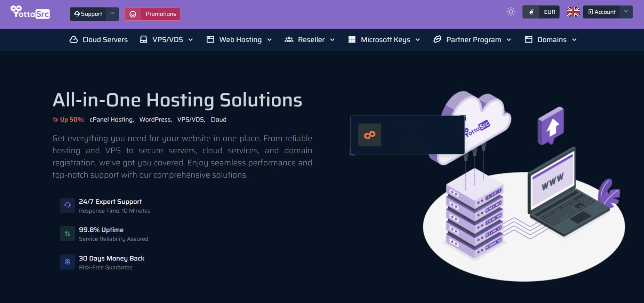Image resolution: width=644 pixels, height=303 pixels.
Task: Open the Account login button
Action: click(602, 12)
